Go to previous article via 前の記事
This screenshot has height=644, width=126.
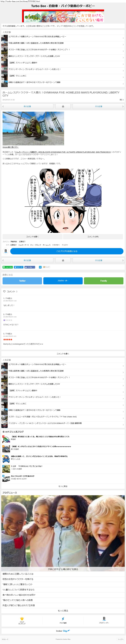pyautogui.click(x=27, y=106)
